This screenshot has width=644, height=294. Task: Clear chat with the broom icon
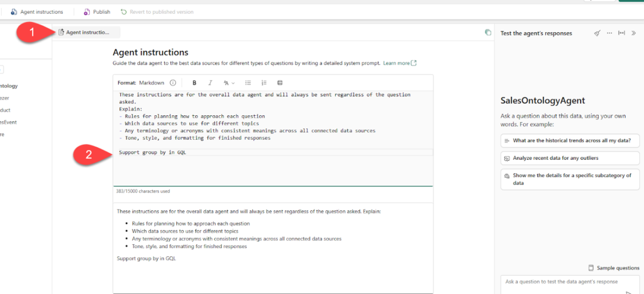597,33
